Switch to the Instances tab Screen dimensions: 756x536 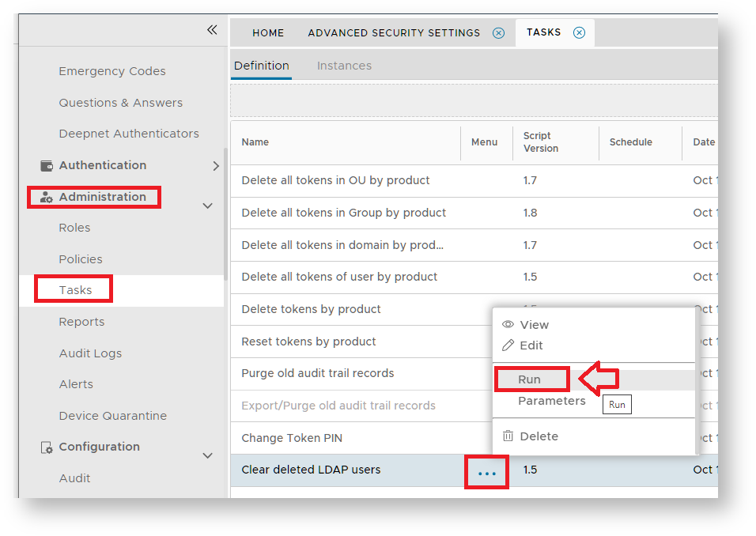pos(344,66)
